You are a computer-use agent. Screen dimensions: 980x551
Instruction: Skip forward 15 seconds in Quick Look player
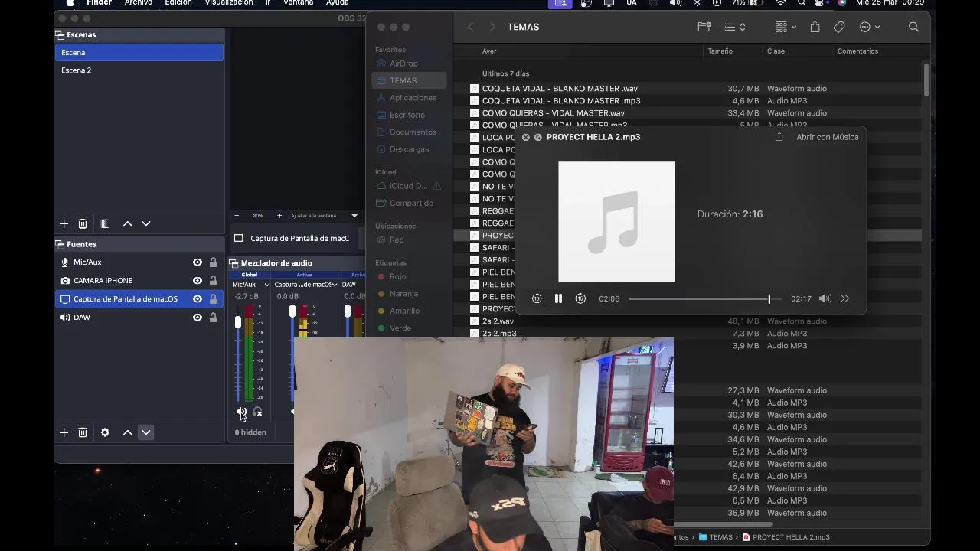click(580, 298)
